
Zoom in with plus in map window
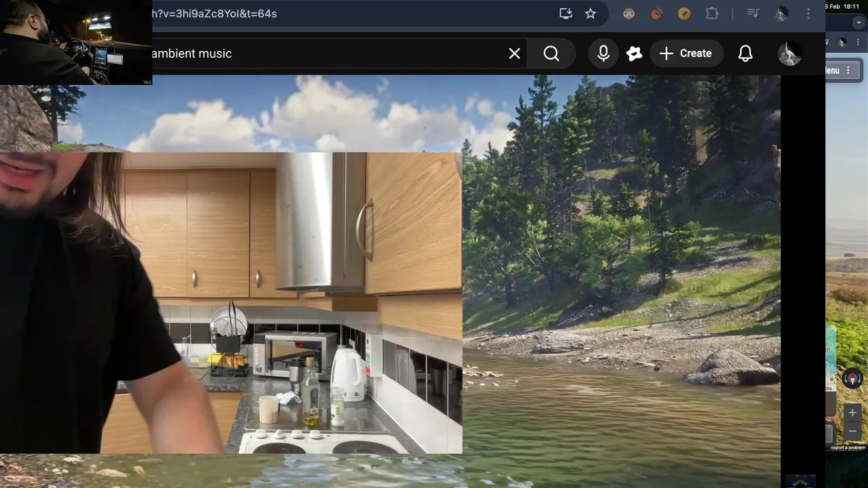coord(852,412)
